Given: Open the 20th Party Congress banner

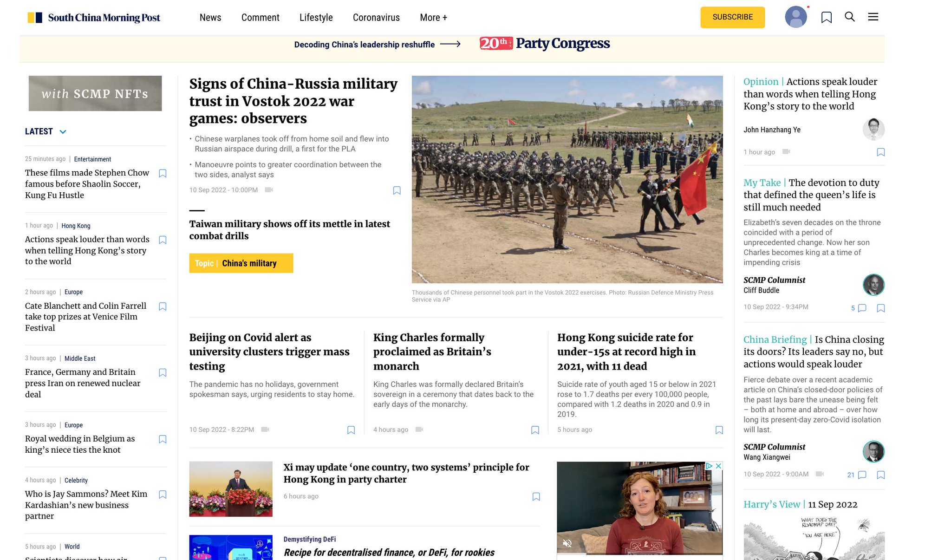Looking at the screenshot, I should pyautogui.click(x=544, y=43).
